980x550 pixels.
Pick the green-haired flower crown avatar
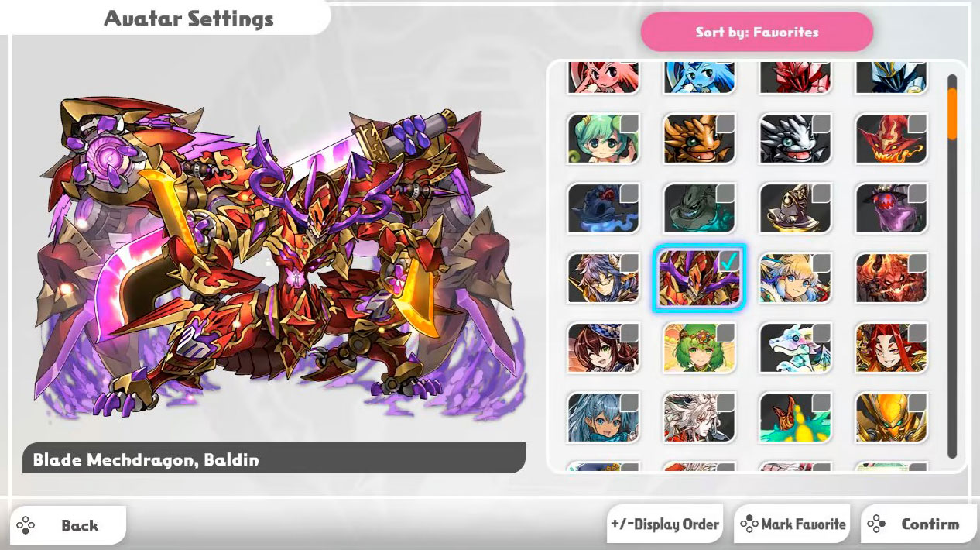[x=699, y=347]
